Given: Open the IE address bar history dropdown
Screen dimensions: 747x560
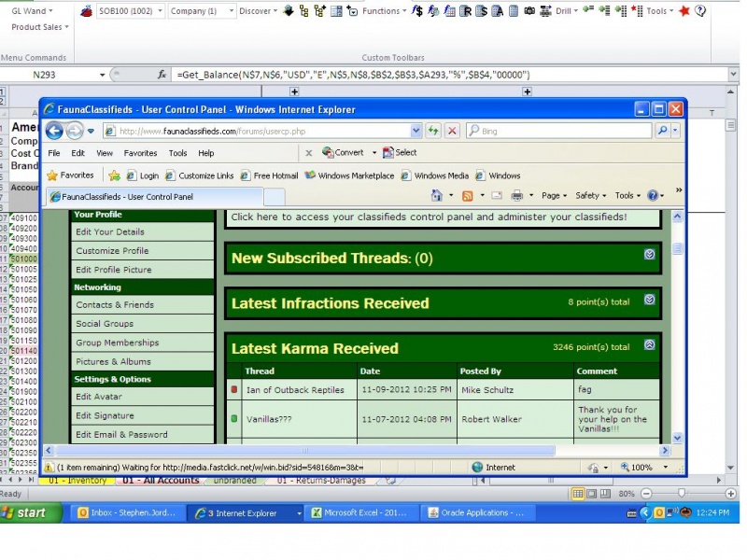Looking at the screenshot, I should point(416,131).
